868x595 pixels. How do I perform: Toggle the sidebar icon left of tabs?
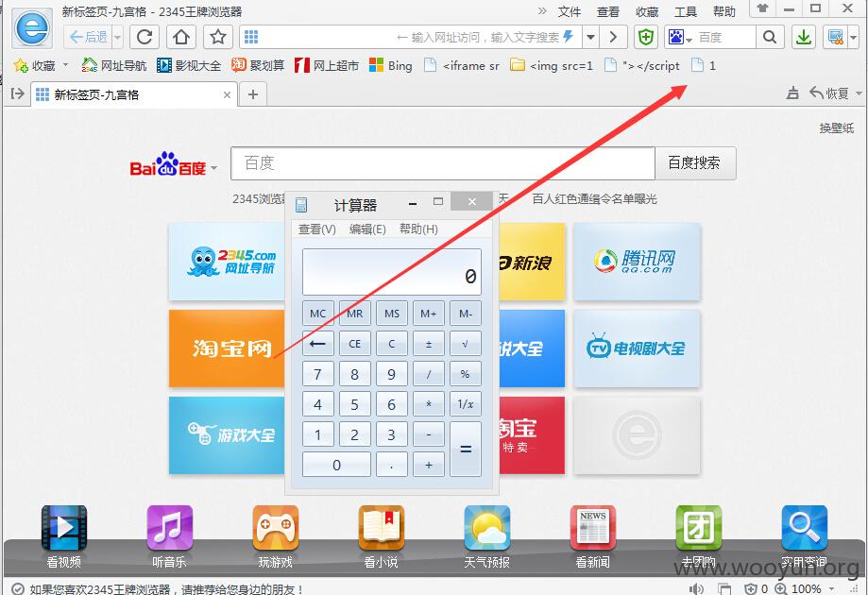click(x=18, y=93)
